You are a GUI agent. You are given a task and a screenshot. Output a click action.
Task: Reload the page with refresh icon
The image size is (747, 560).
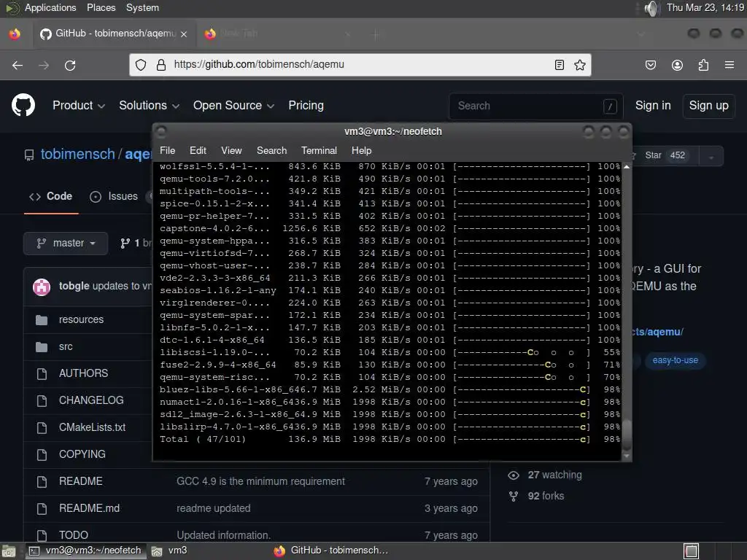tap(70, 65)
